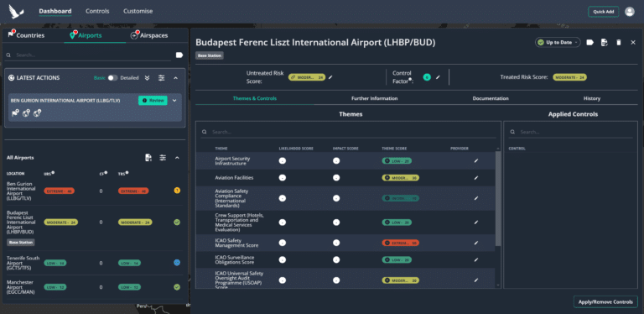Open Further Information tab
Screen dimensions: 644x314
pos(375,98)
